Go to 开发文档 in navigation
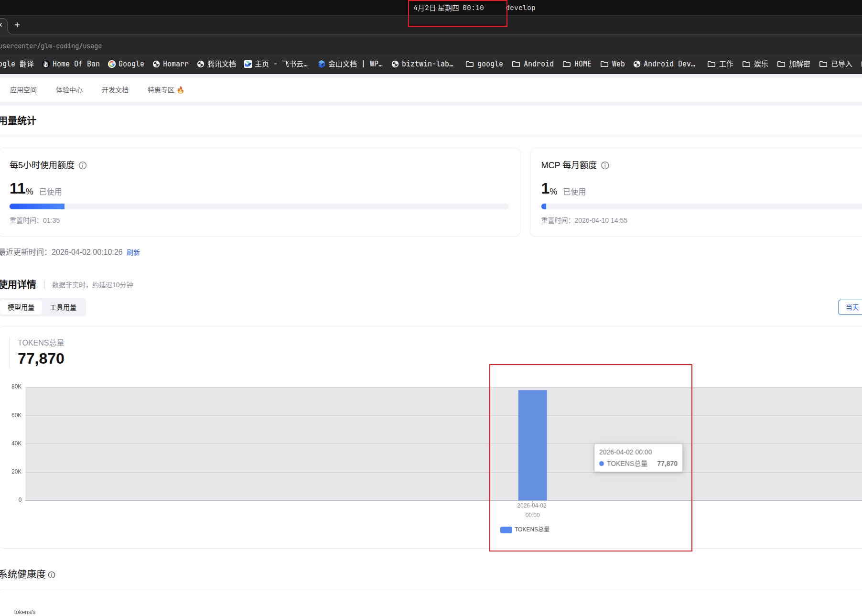This screenshot has width=862, height=616. (115, 90)
